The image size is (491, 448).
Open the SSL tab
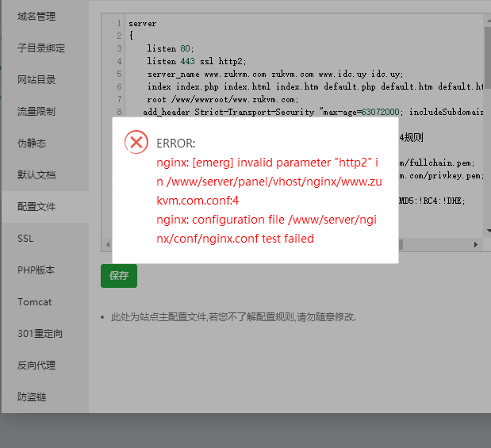click(25, 238)
